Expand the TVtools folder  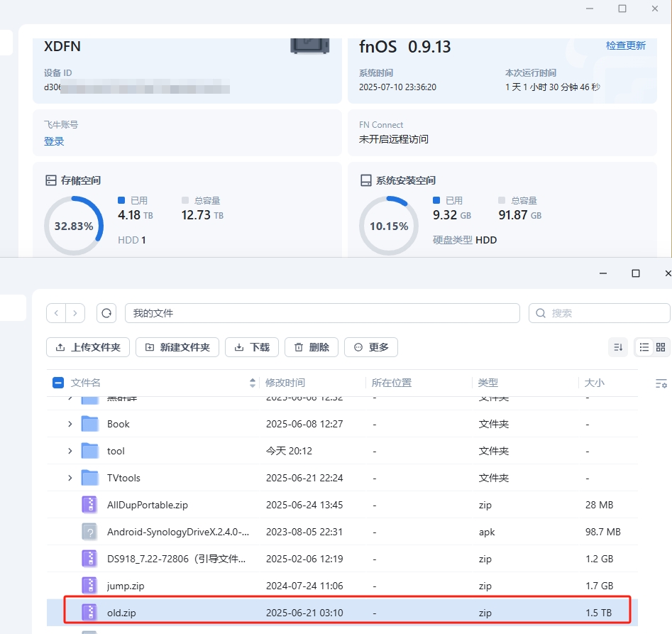pyautogui.click(x=70, y=478)
